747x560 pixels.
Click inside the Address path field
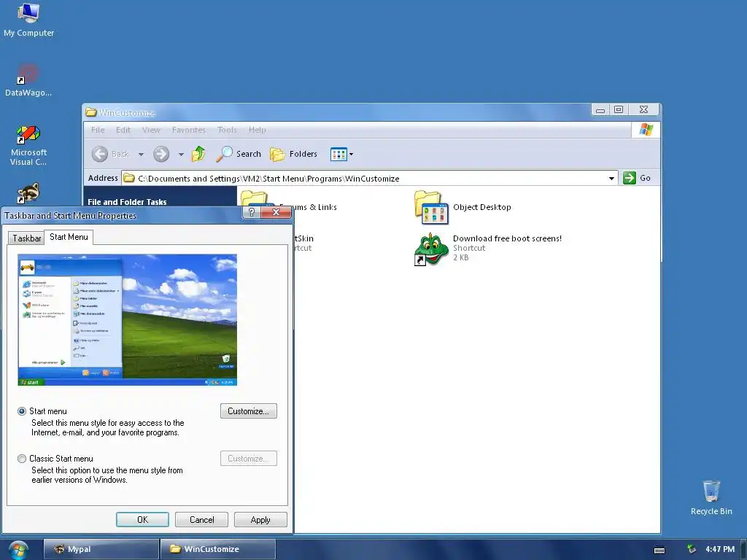370,178
